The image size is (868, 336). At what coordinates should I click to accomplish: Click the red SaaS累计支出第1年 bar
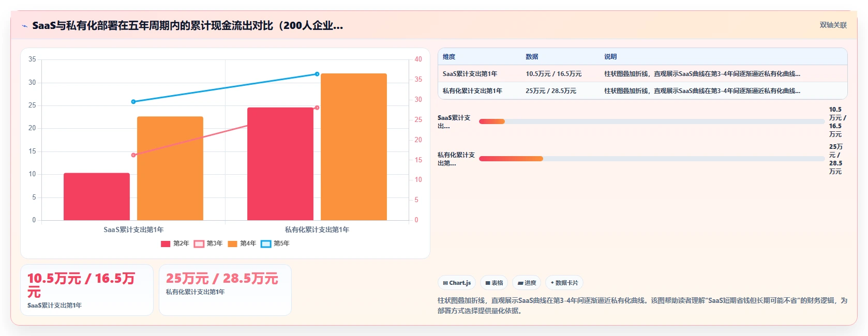[x=97, y=196]
